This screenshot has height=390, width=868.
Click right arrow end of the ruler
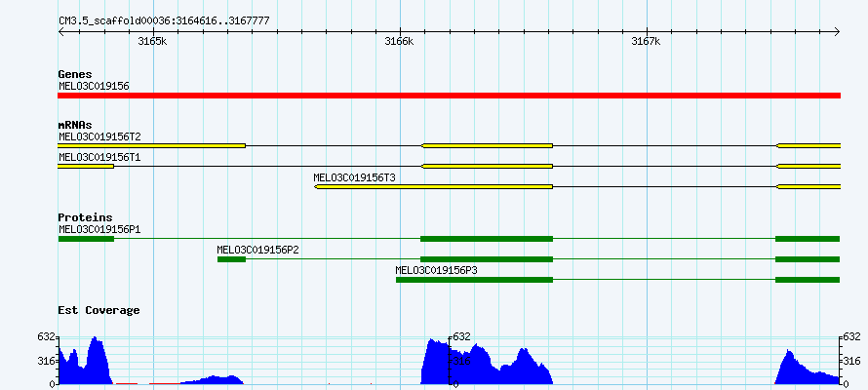tap(837, 32)
